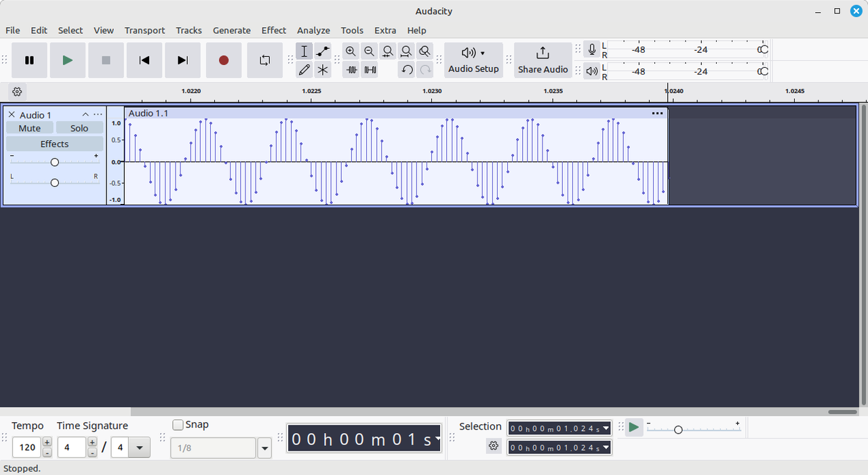This screenshot has width=868, height=475.
Task: Click the Undo icon
Action: click(x=406, y=69)
